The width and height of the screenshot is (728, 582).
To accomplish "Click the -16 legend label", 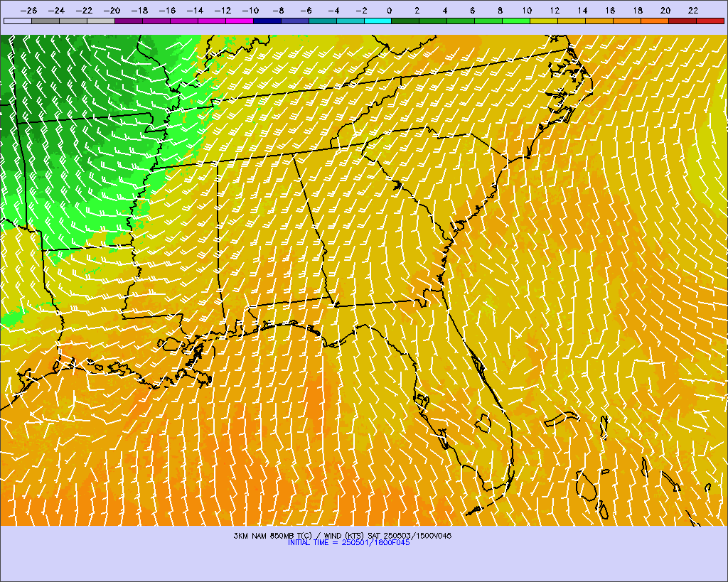I will tap(167, 11).
